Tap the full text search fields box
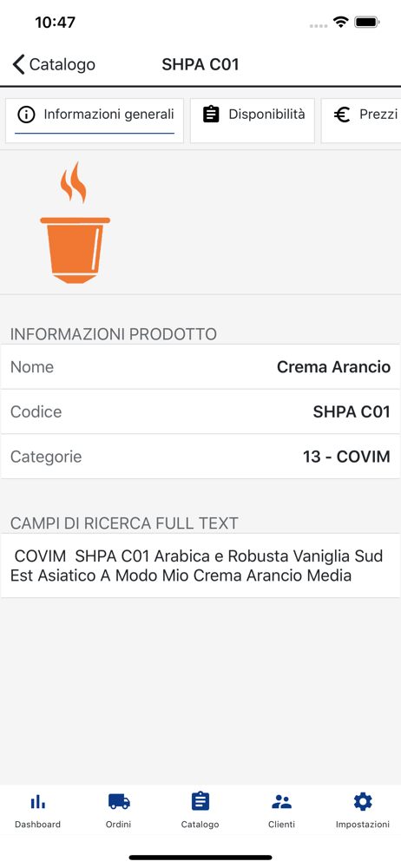This screenshot has width=401, height=868. point(200,566)
